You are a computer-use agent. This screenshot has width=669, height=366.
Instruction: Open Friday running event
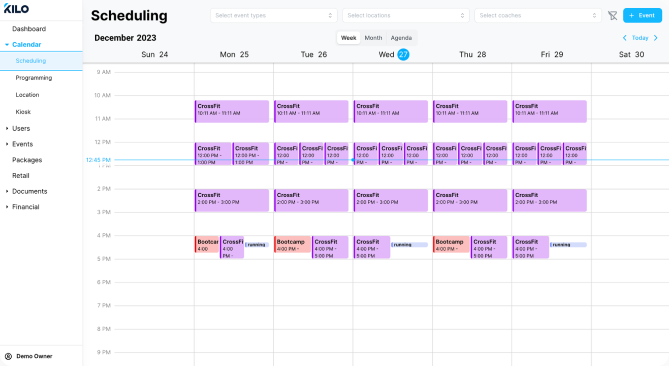568,245
